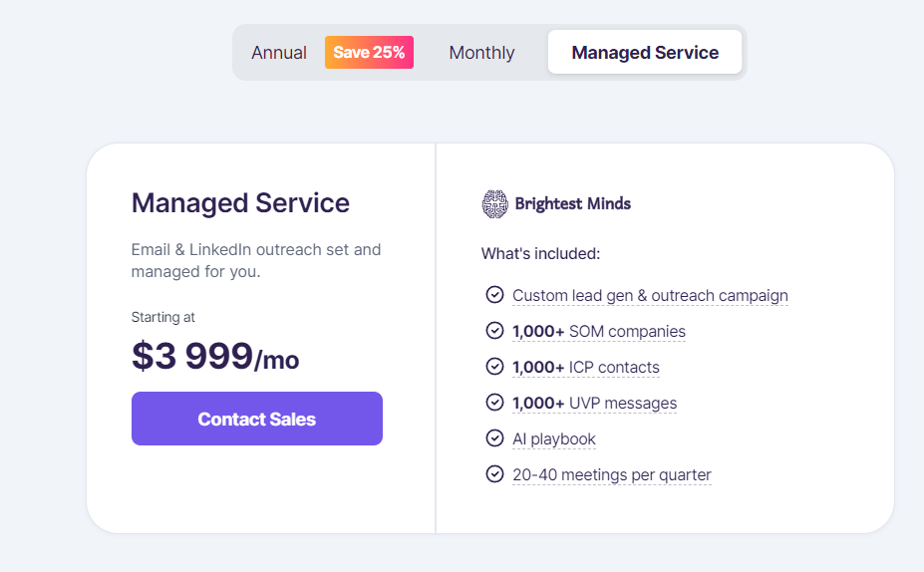The image size is (924, 572).
Task: Click checkmark icon beside SOM companies
Action: click(494, 331)
